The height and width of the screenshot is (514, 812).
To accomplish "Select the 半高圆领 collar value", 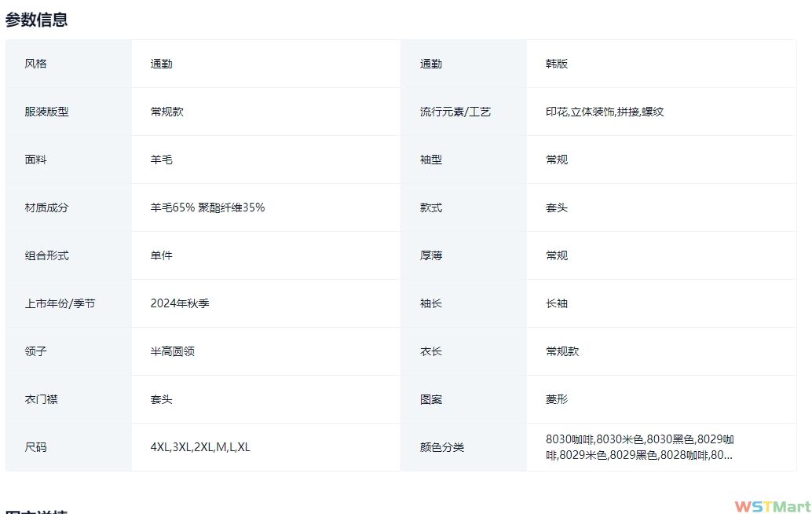I will pyautogui.click(x=173, y=351).
